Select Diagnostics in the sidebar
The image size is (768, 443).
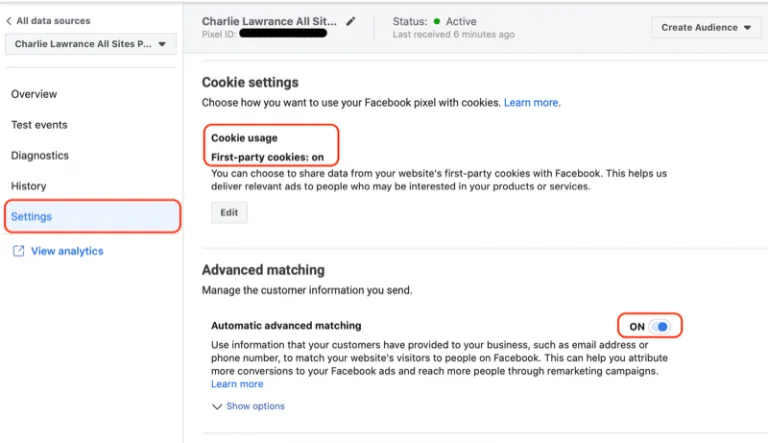(x=40, y=155)
